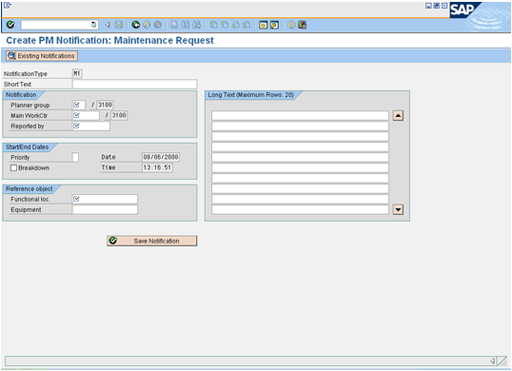Click the third window control icon beside SAP logo
The image size is (512, 371).
(444, 6)
